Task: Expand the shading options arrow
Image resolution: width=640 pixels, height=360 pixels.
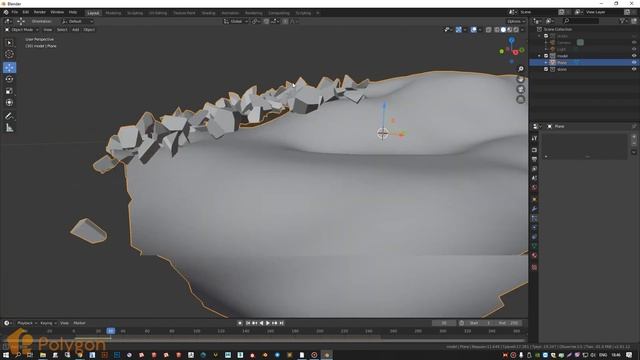Action: (522, 30)
